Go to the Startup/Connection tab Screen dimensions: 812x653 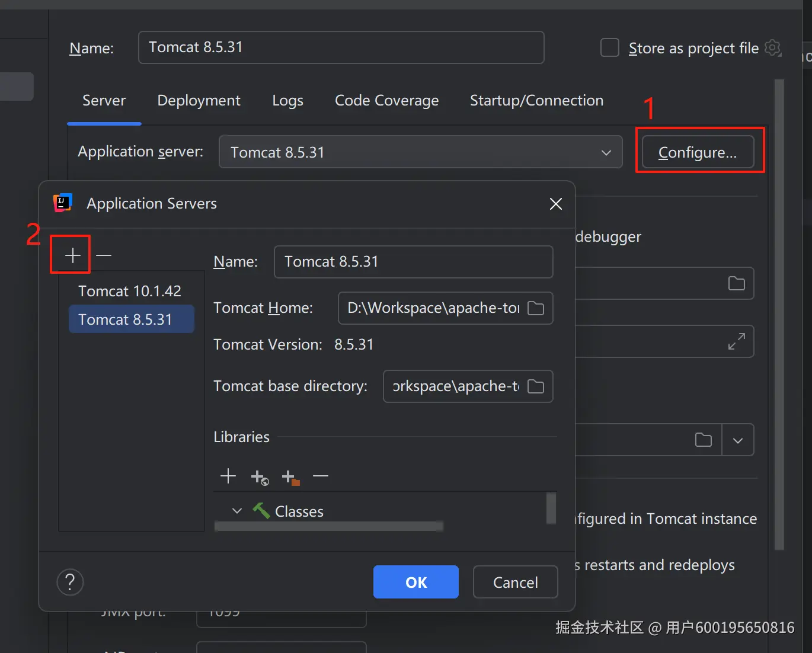(536, 101)
